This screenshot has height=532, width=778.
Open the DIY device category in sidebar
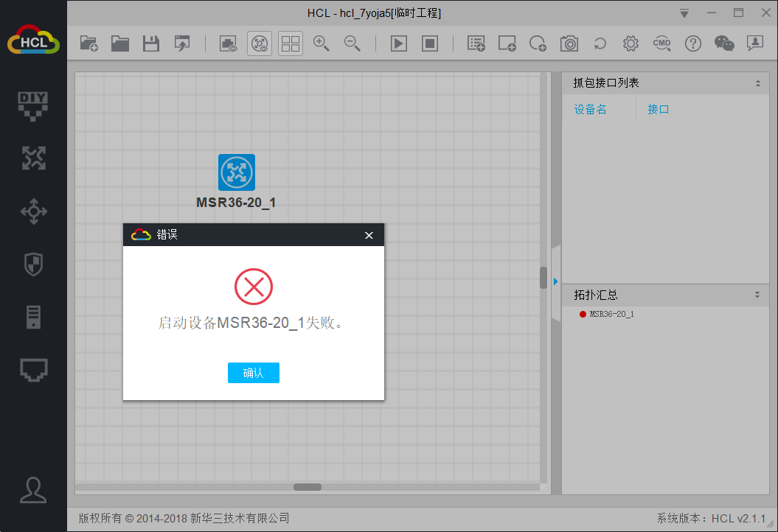33,105
